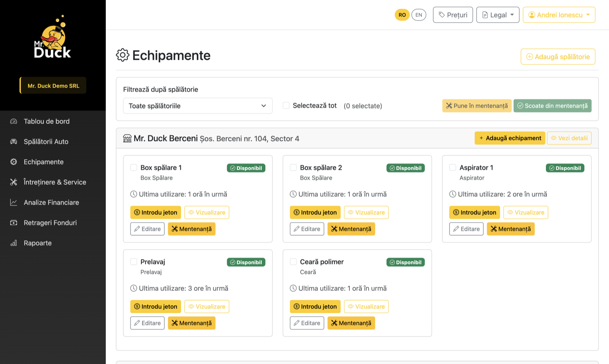
Task: Expand the Legal dropdown menu
Action: tap(498, 15)
